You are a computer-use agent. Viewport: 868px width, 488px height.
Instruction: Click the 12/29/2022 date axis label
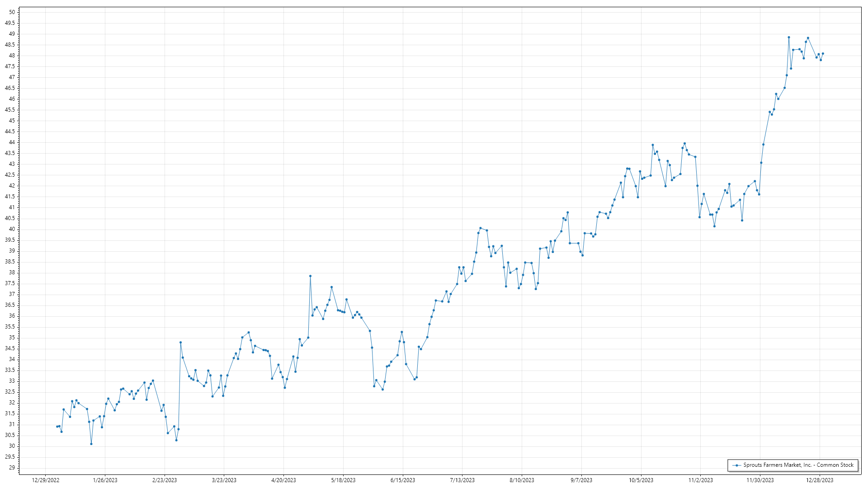pyautogui.click(x=46, y=480)
